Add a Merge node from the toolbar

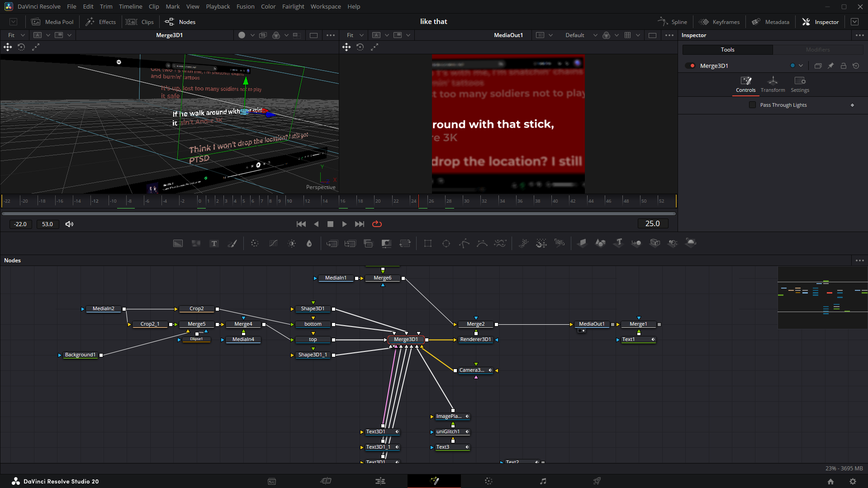[332, 243]
